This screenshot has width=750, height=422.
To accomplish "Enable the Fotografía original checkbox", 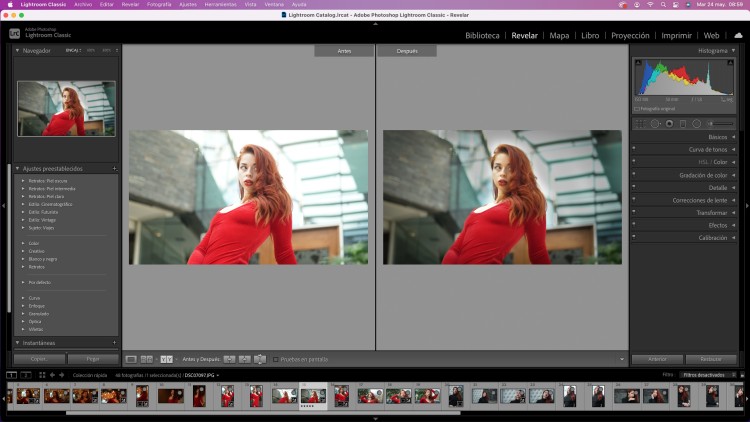I will click(637, 109).
